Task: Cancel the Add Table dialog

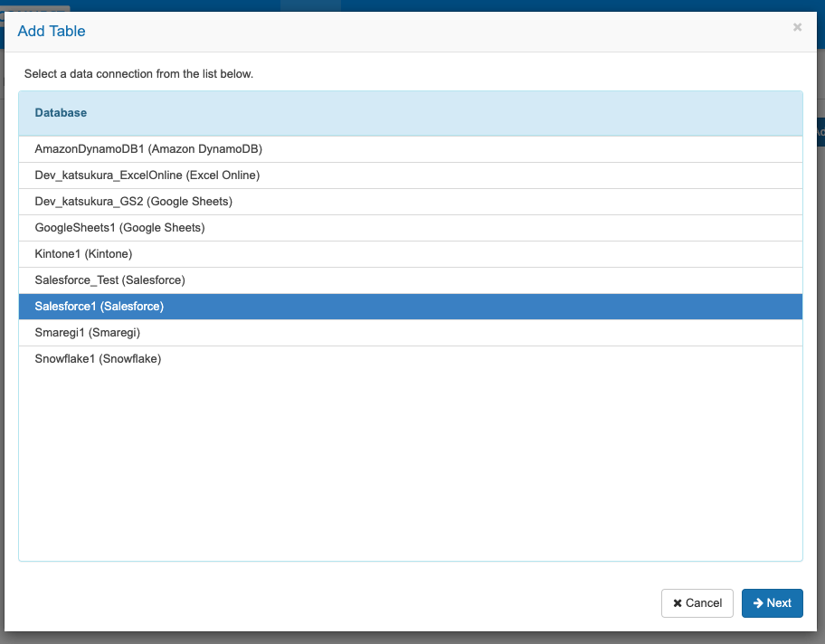Action: [697, 603]
